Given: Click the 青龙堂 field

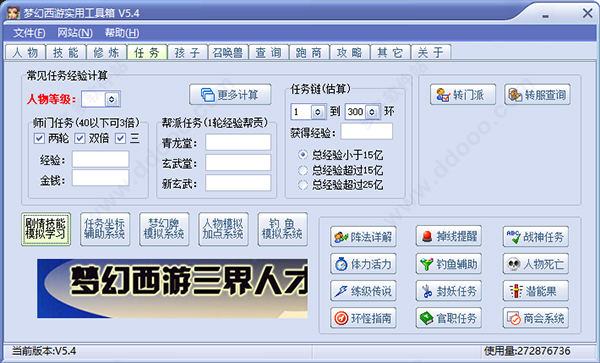Looking at the screenshot, I should coord(238,142).
